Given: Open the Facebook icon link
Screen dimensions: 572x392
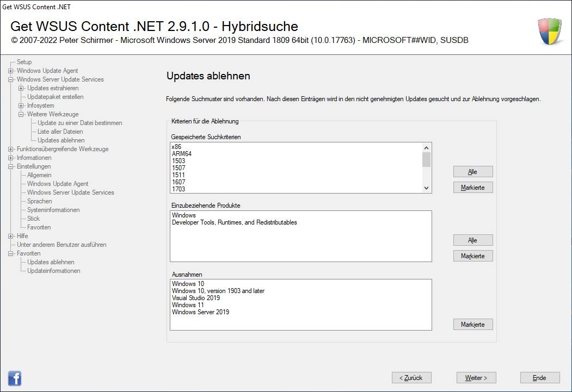Looking at the screenshot, I should pyautogui.click(x=15, y=378).
